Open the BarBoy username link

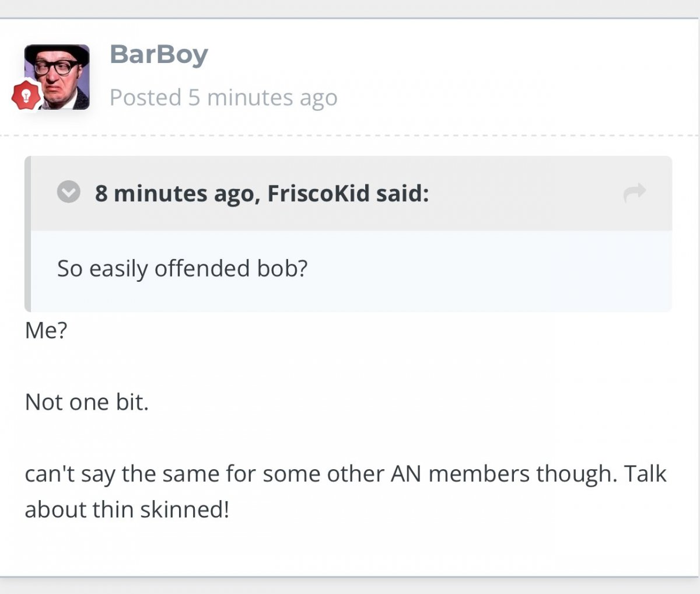(159, 55)
